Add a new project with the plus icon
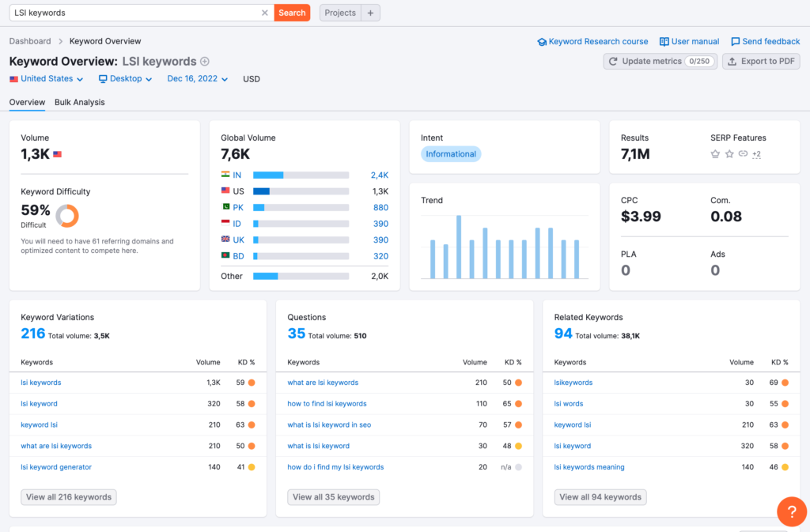Viewport: 810px width, 532px height. (x=370, y=13)
